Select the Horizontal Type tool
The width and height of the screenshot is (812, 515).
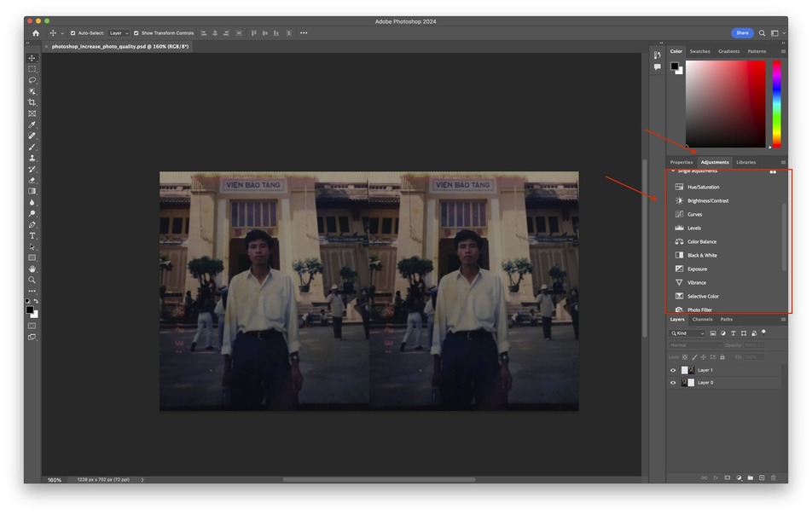[32, 235]
